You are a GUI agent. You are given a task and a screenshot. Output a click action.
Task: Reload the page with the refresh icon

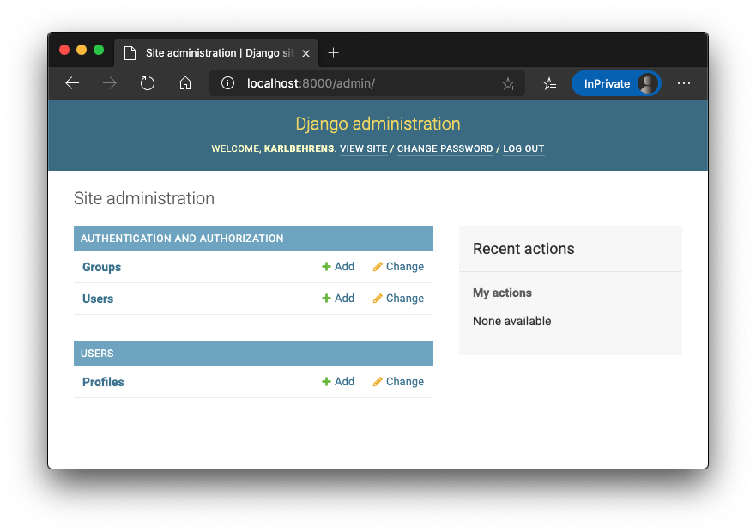(147, 83)
